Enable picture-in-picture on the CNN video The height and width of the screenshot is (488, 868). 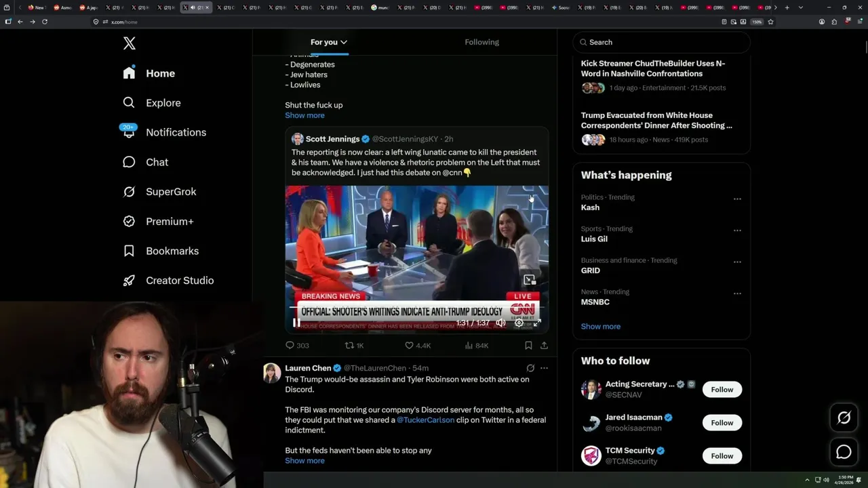[530, 280]
